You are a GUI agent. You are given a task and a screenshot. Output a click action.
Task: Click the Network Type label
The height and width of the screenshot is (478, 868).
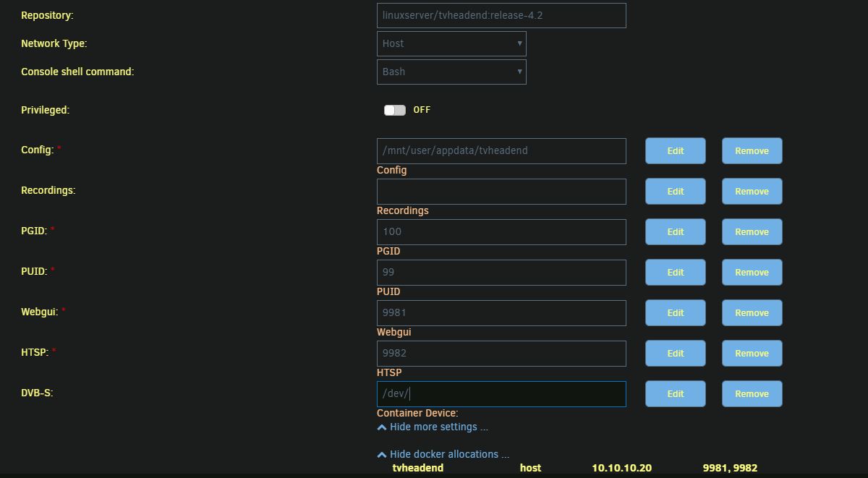coord(54,43)
